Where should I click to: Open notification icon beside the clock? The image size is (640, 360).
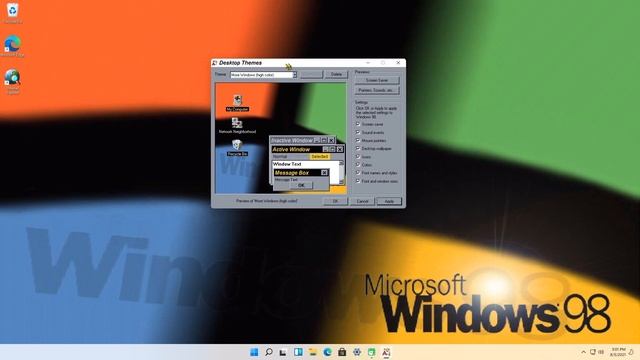(631, 352)
